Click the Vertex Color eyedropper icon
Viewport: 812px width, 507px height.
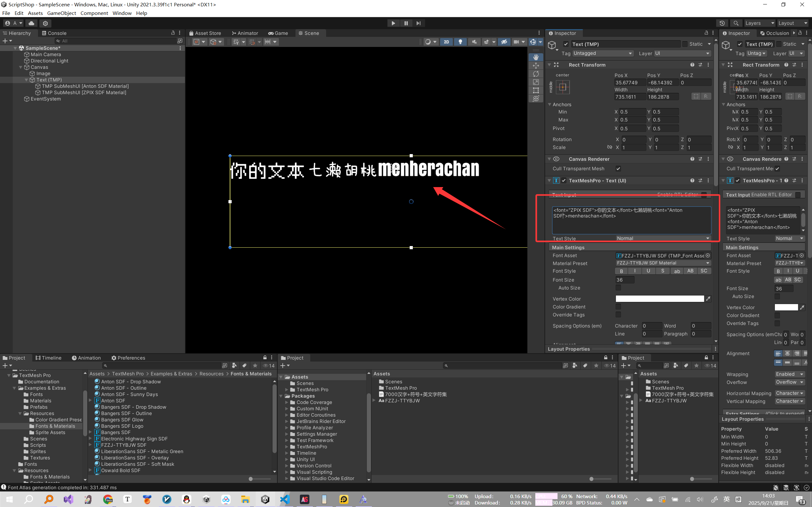pos(708,299)
